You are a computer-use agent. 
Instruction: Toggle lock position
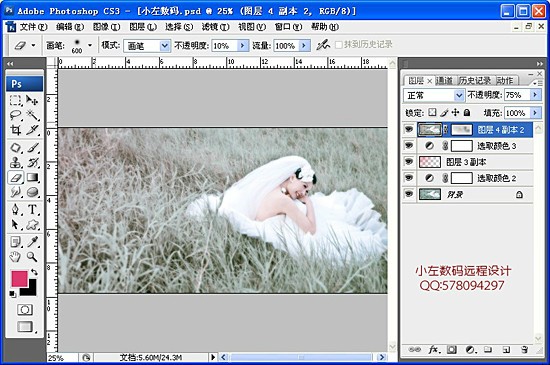click(x=455, y=112)
